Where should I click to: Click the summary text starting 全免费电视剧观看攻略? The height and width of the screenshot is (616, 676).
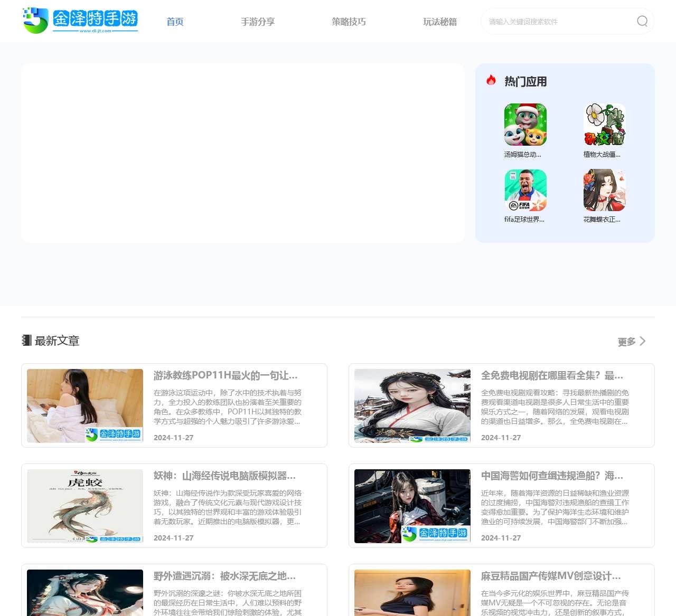click(555, 407)
